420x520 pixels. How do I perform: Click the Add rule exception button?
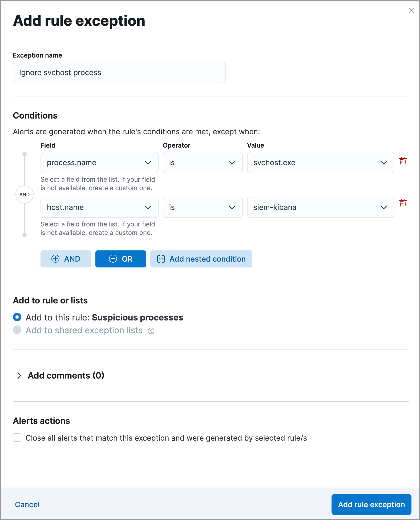[x=371, y=504]
